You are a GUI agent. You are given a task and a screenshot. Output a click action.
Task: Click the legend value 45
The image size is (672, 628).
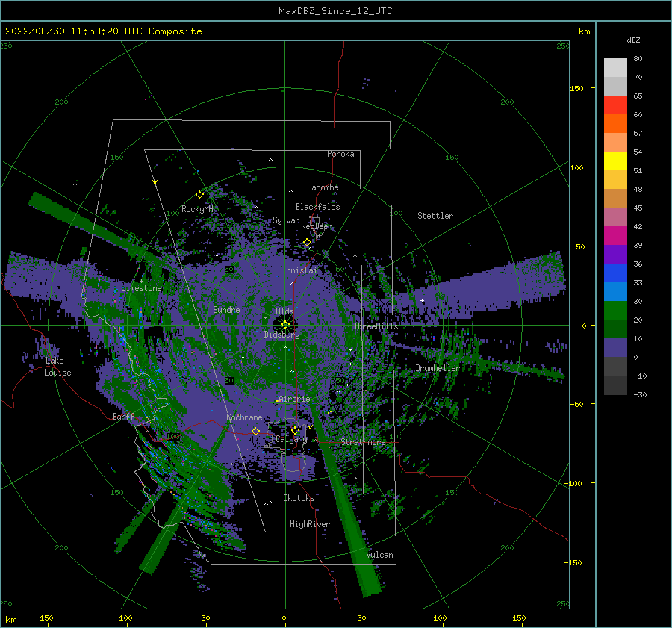(638, 208)
